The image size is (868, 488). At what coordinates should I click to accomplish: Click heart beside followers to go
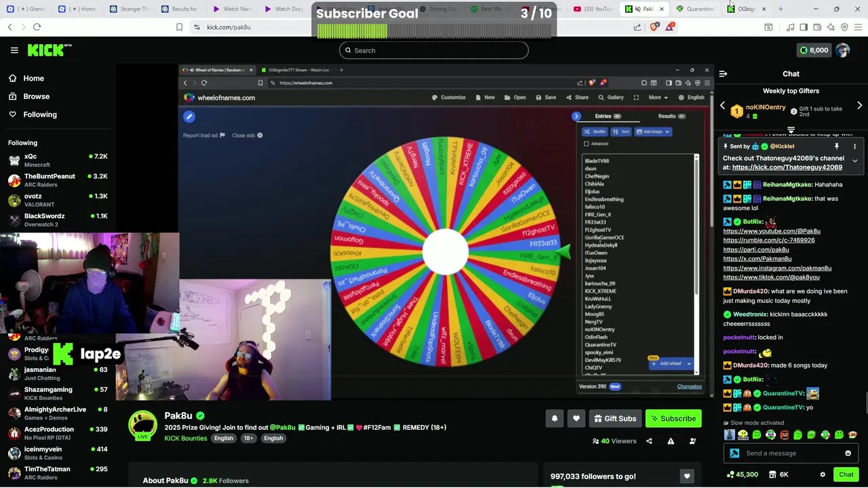pyautogui.click(x=687, y=476)
